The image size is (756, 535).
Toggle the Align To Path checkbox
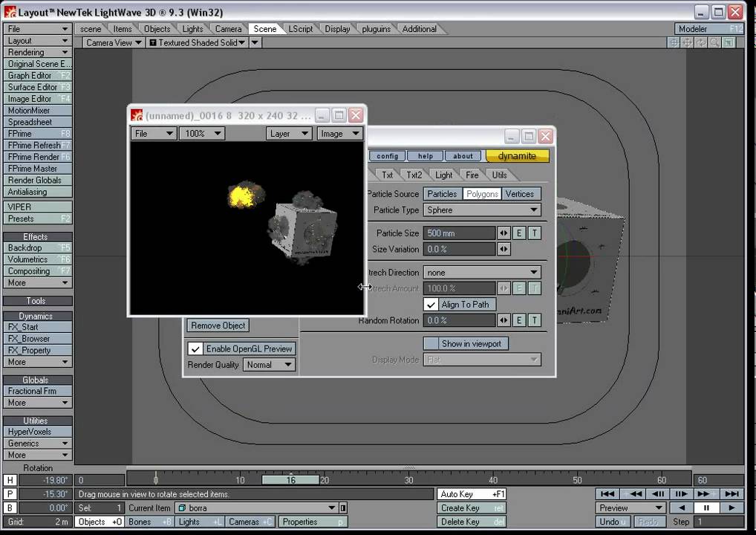(431, 305)
